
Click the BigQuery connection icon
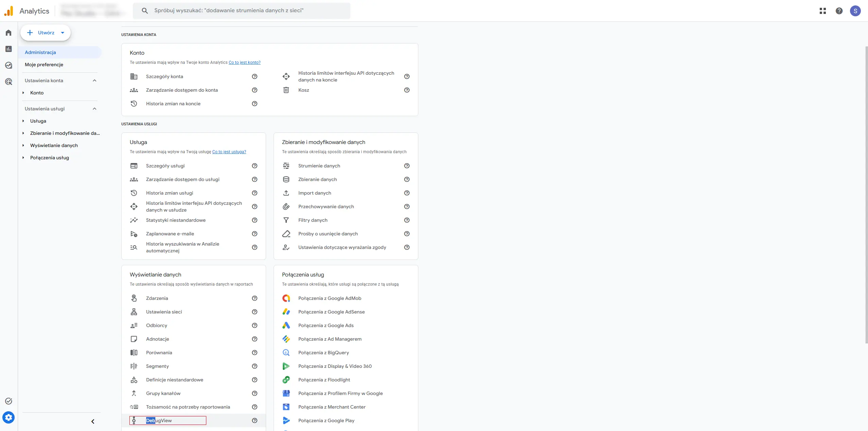(x=286, y=353)
